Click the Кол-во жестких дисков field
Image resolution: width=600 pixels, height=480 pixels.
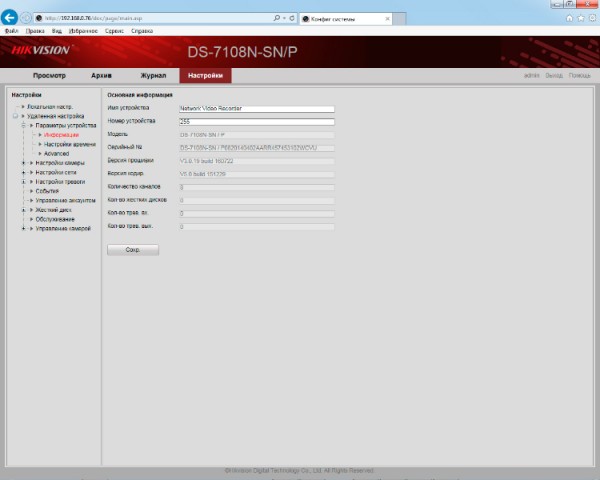pyautogui.click(x=257, y=200)
